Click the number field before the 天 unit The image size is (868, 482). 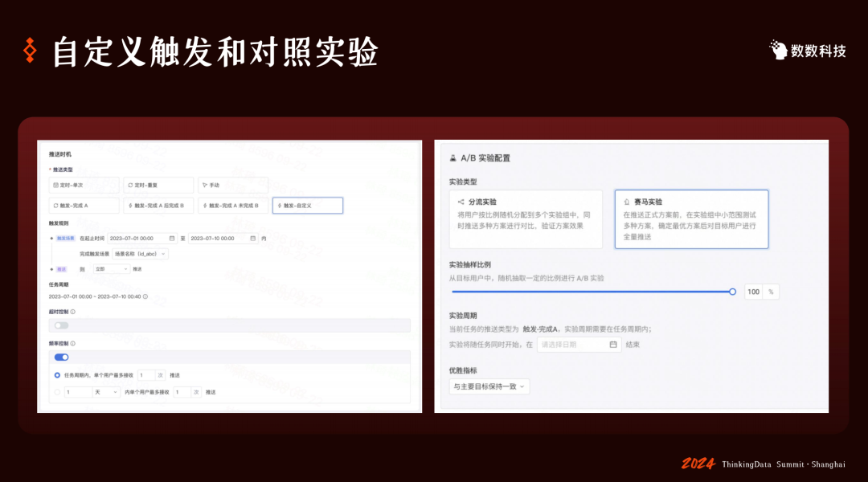click(x=77, y=392)
